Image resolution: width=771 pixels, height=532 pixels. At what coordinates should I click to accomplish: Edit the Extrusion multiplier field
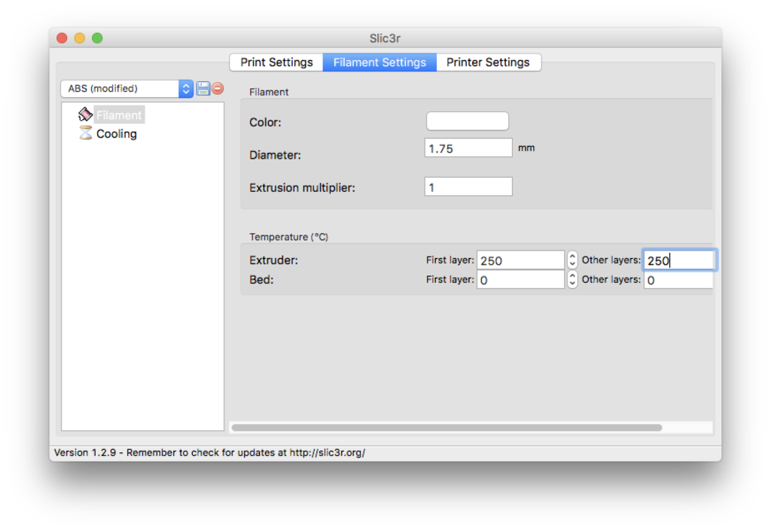(x=468, y=187)
